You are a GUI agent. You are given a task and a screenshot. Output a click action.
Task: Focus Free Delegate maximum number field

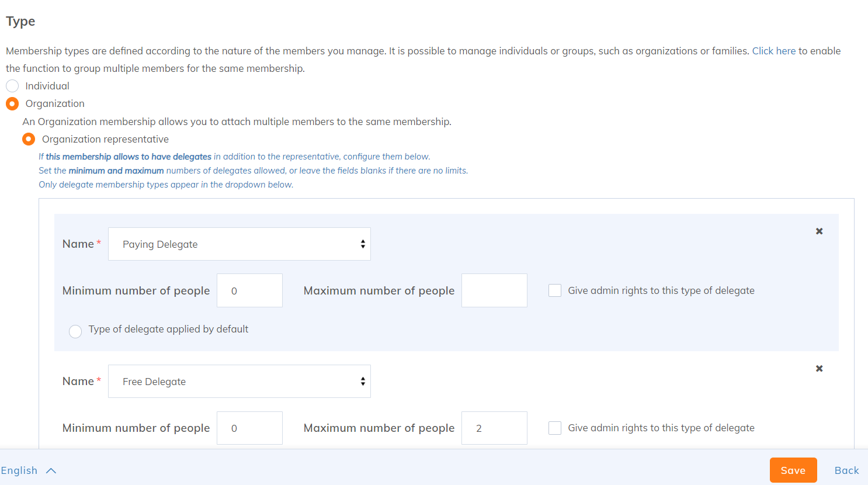click(494, 428)
